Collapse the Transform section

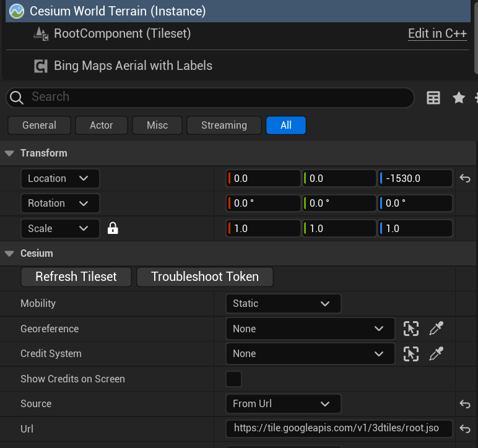(9, 153)
